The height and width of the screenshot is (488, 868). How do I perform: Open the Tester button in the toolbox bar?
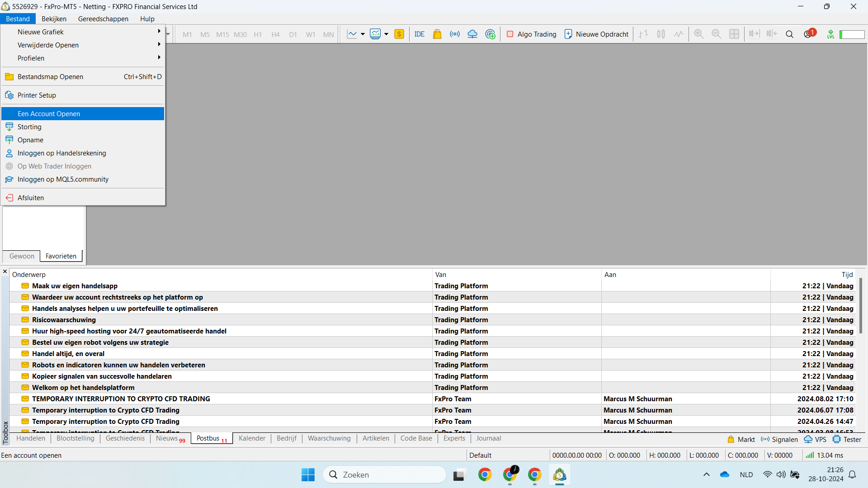coord(847,439)
